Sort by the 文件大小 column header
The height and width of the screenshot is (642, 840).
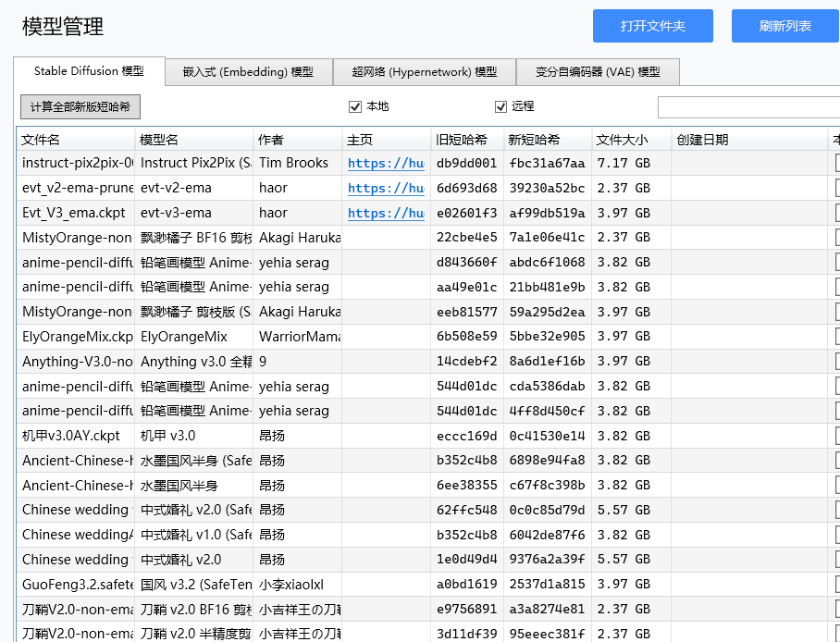coord(631,140)
